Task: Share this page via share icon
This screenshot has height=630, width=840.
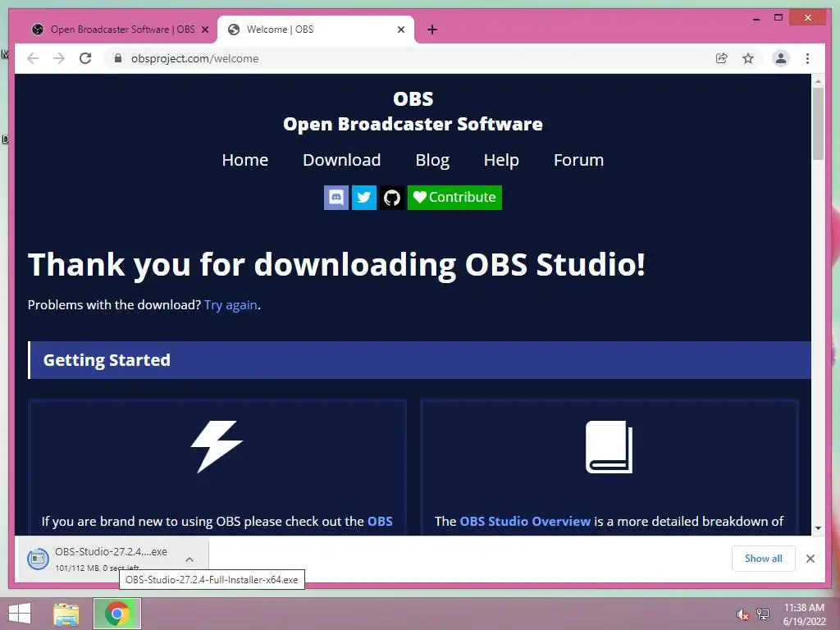Action: coord(722,58)
